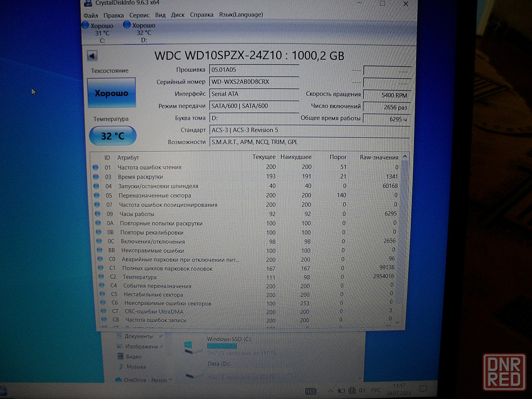Screen dimensions: 532x399
Task: Select disk D: tab with 32 °C
Action: click(140, 32)
